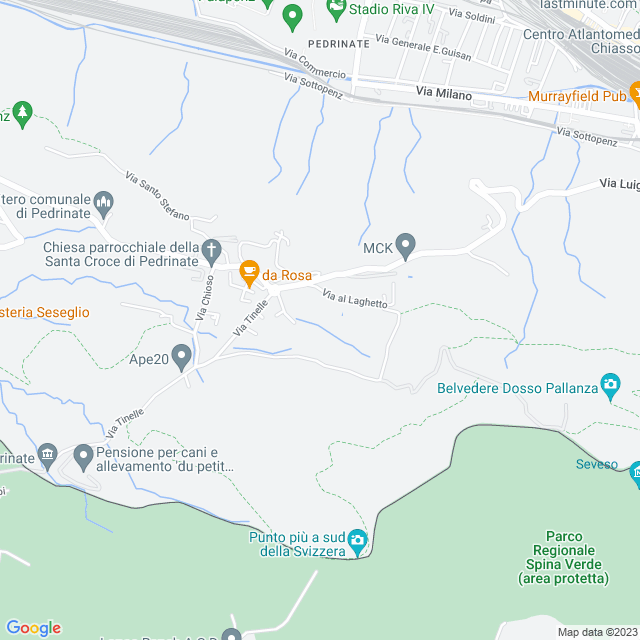Click the Via Milano street label
640x640 pixels.
coord(444,93)
